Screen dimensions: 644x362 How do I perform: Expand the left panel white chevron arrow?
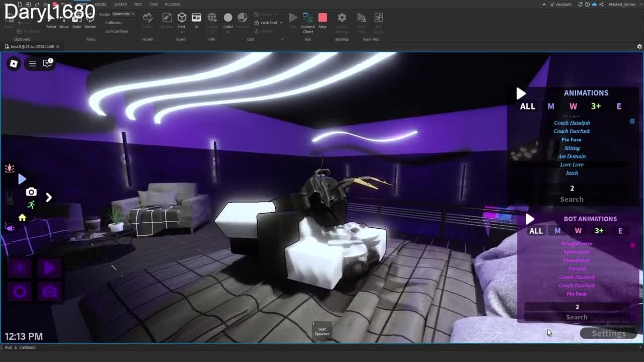49,198
